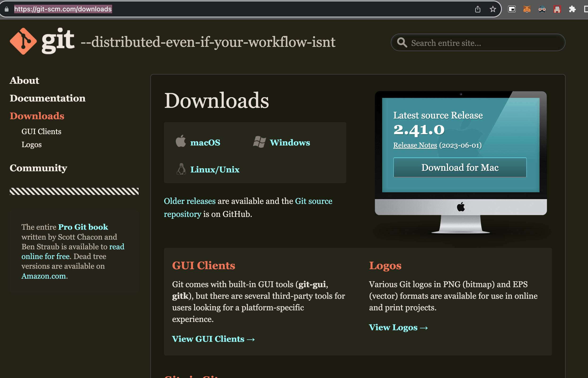Navigate to Community section
Screen dimensions: 588x378
pos(39,168)
